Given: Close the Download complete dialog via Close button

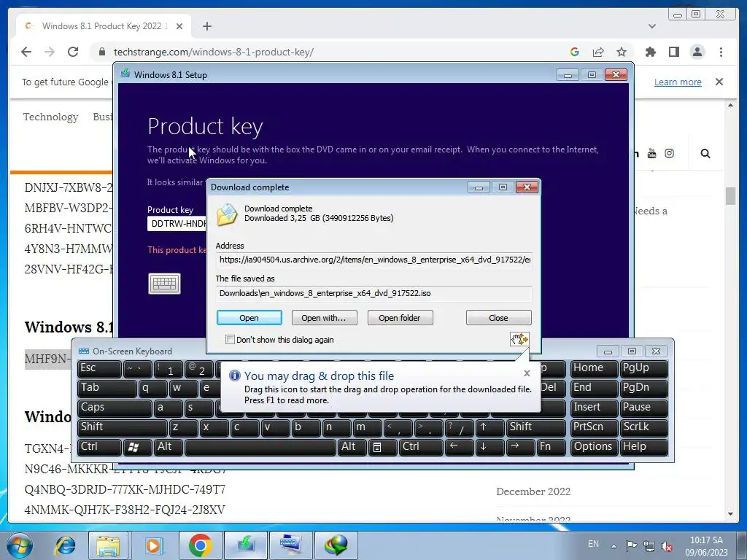Looking at the screenshot, I should pyautogui.click(x=498, y=318).
